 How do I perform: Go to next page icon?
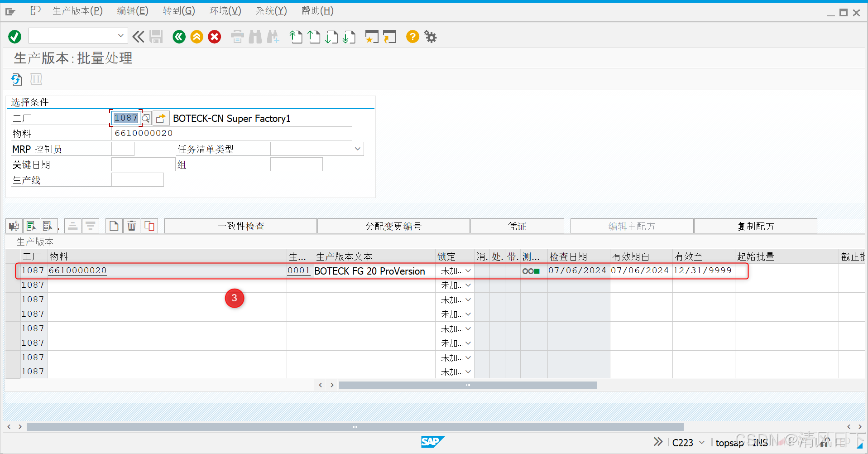pos(331,37)
